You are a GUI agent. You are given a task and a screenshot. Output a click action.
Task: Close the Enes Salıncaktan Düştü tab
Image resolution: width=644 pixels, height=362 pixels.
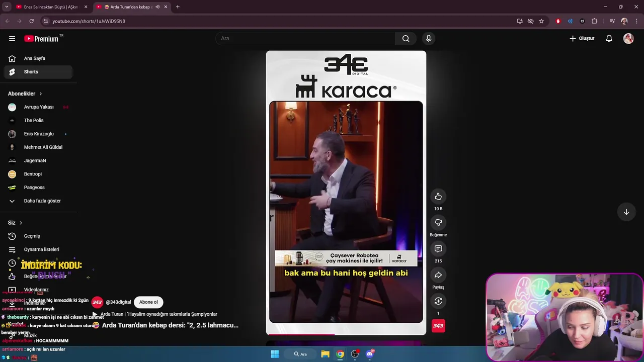point(86,7)
